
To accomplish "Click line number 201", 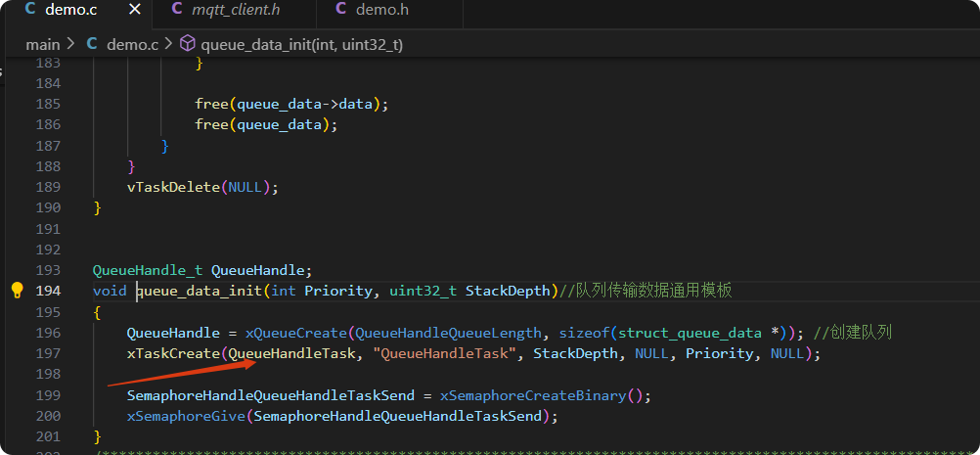I will coord(48,436).
